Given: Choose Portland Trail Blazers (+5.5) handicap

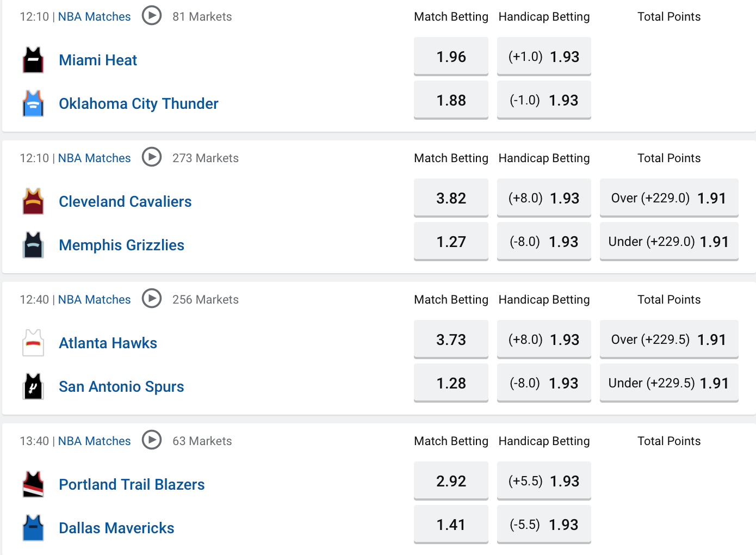Looking at the screenshot, I should click(544, 481).
